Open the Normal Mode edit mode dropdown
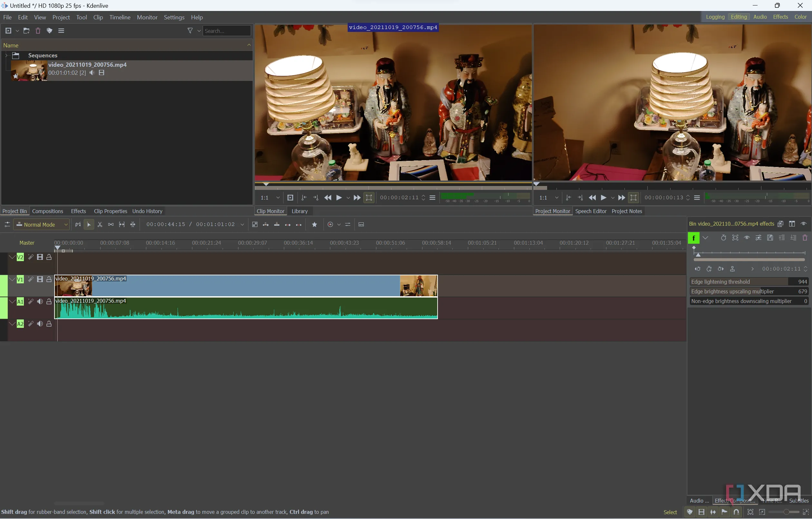 42,224
